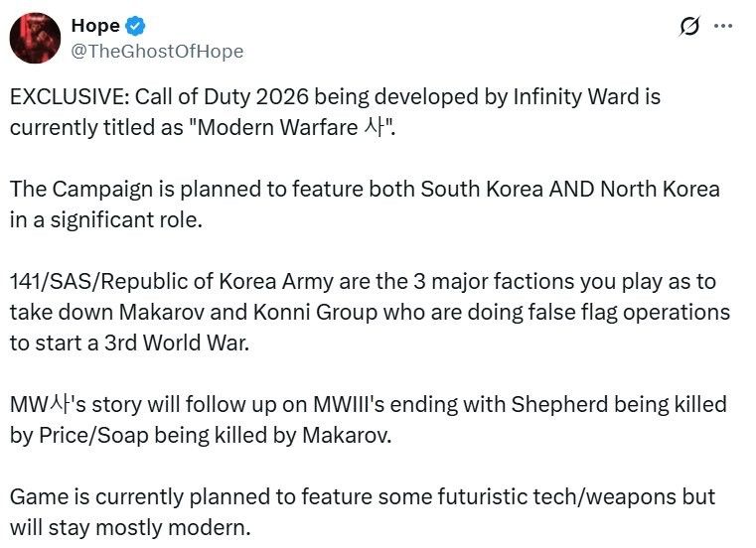Image resolution: width=756 pixels, height=548 pixels.
Task: Click the Grok slashed-circle icon
Action: click(x=688, y=28)
